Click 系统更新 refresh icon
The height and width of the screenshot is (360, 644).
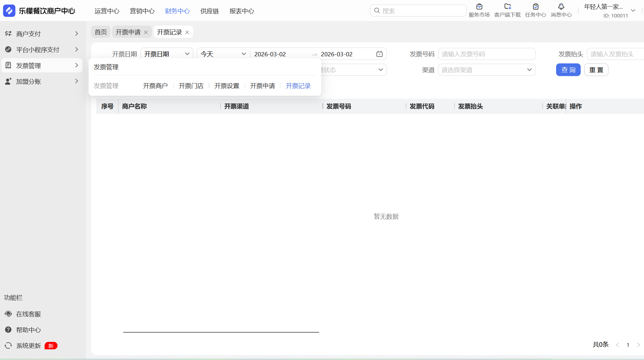(8, 346)
